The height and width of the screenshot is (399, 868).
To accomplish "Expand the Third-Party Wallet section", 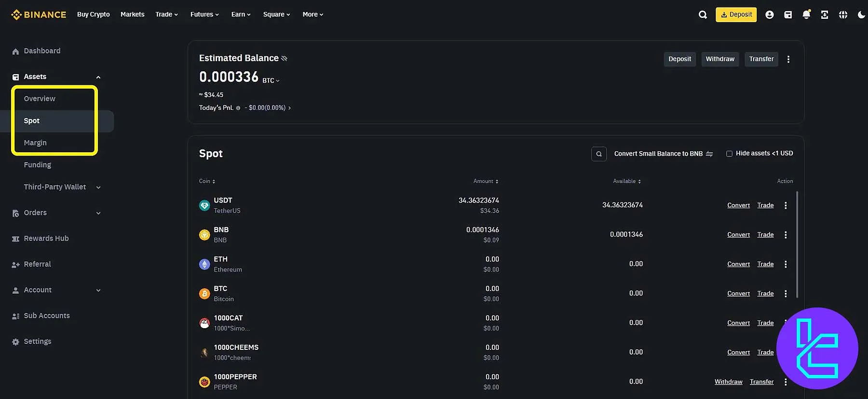I will point(98,187).
